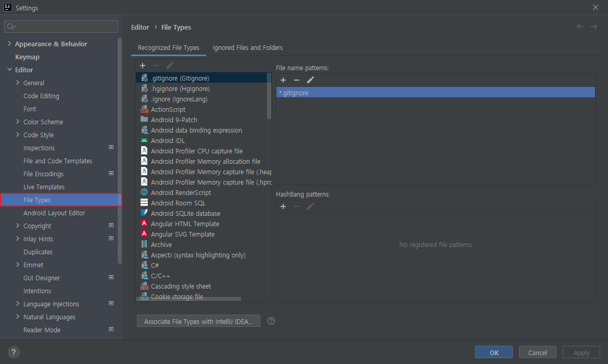Close the Settings dialog
The height and width of the screenshot is (364, 608).
pos(596,7)
